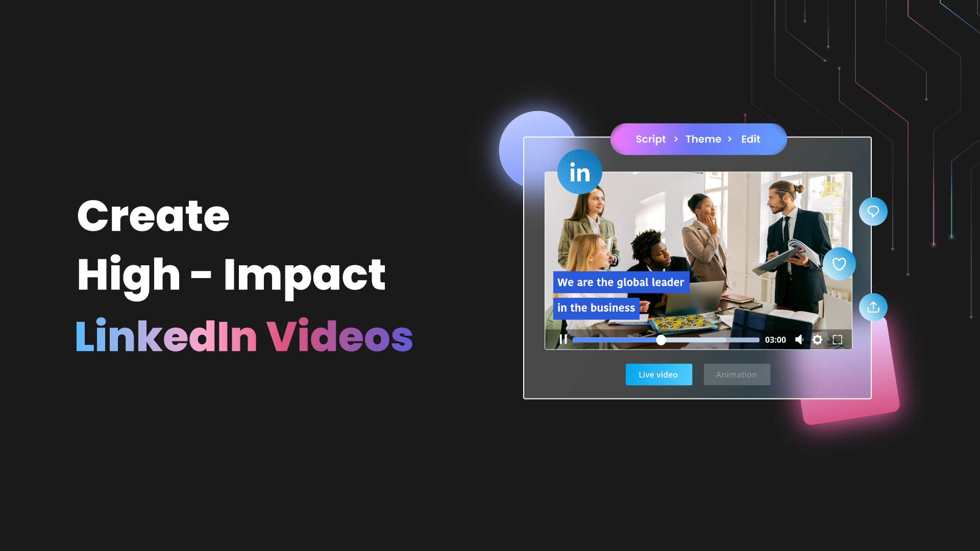Click the settings gear icon in video player
980x551 pixels.
point(818,339)
